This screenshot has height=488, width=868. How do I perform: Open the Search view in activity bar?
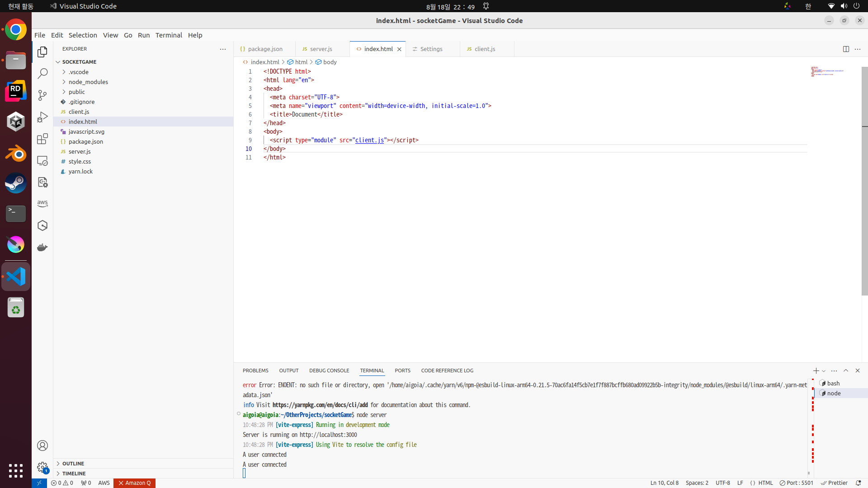[42, 74]
